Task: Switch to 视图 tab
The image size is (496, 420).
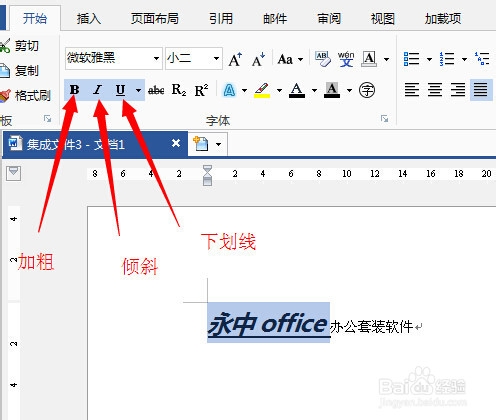Action: pyautogui.click(x=383, y=19)
